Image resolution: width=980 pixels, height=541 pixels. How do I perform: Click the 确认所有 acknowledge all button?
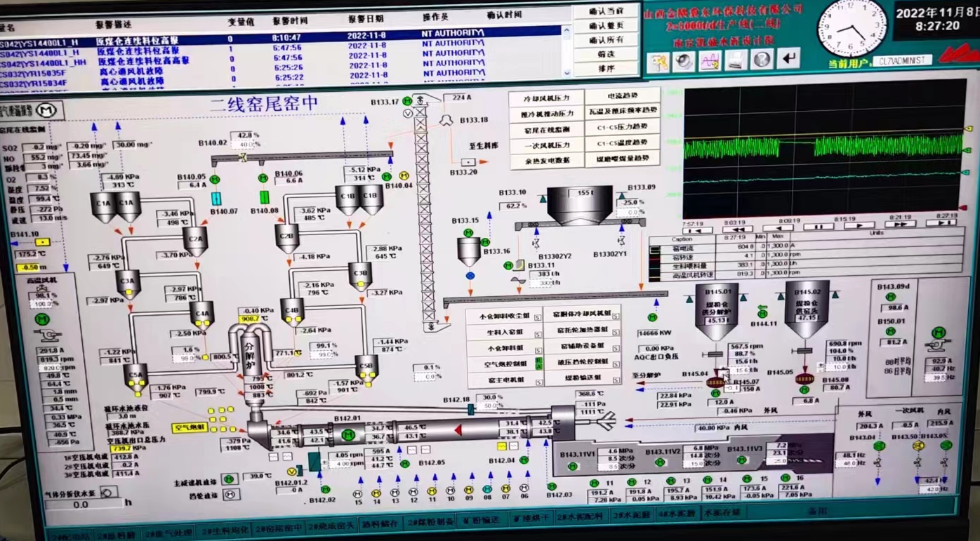pos(607,40)
